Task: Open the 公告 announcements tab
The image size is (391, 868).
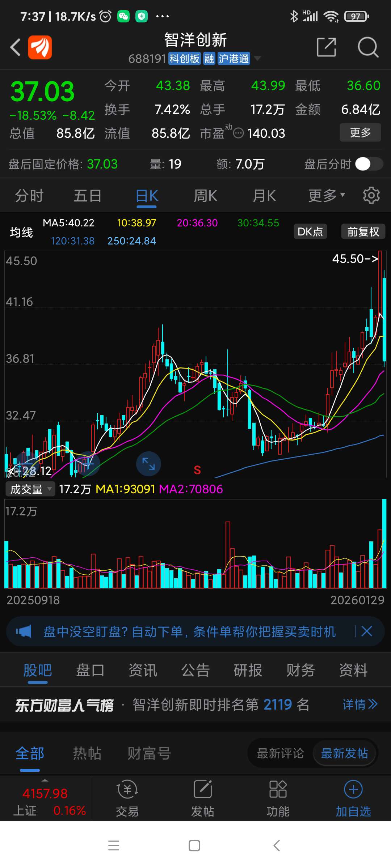Action: click(x=195, y=670)
